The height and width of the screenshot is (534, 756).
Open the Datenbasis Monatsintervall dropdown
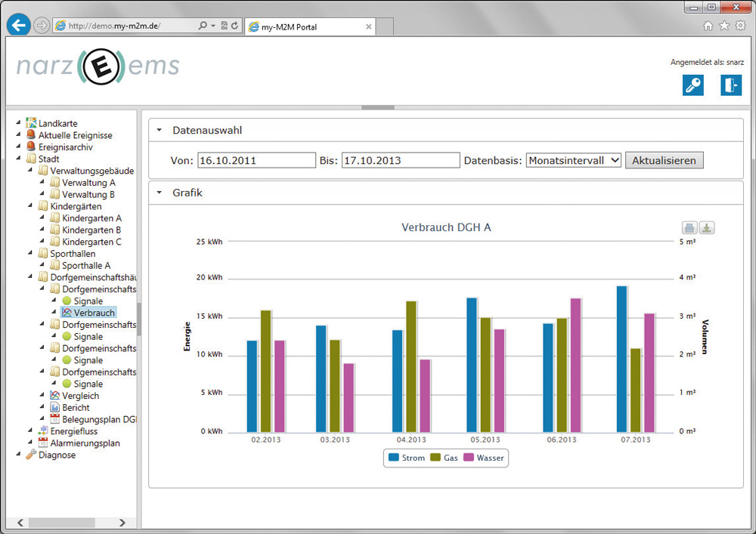tap(574, 160)
